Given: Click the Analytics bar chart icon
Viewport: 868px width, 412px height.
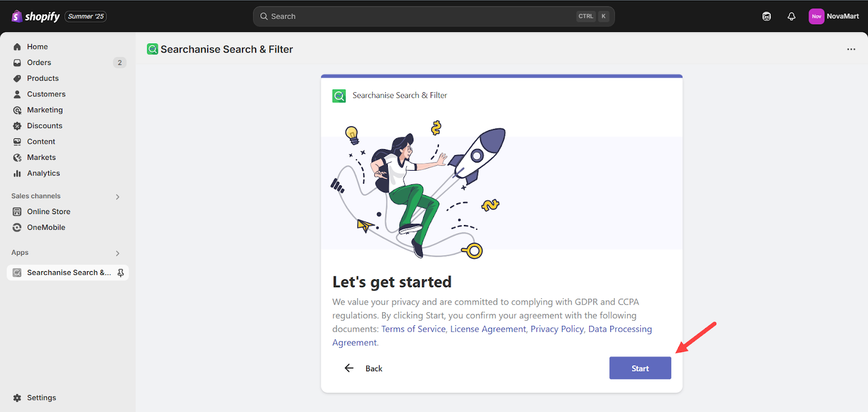Looking at the screenshot, I should point(17,173).
